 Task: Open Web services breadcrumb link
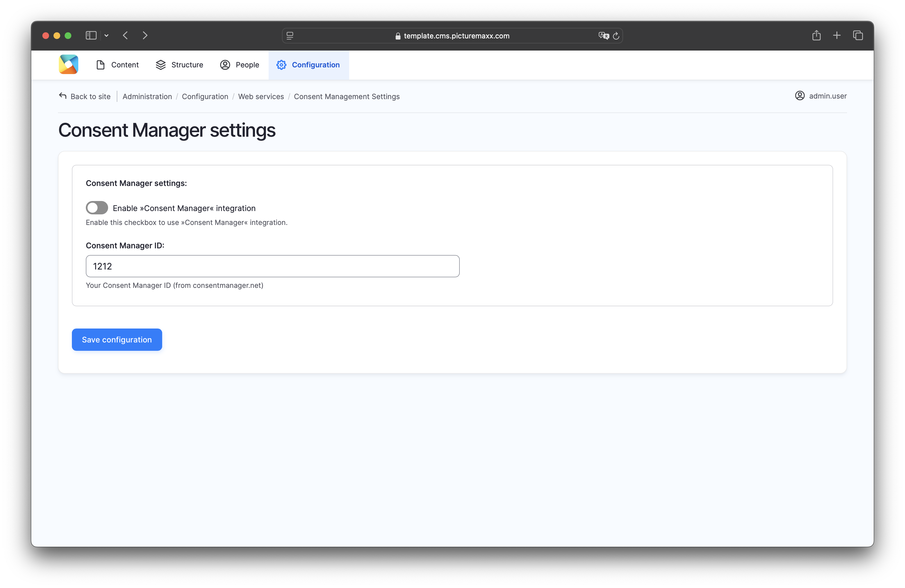tap(261, 97)
